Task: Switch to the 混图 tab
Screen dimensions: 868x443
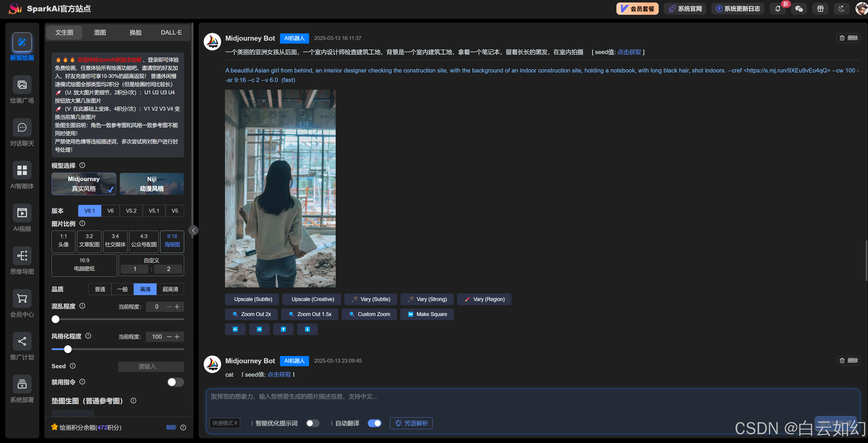Action: 100,32
